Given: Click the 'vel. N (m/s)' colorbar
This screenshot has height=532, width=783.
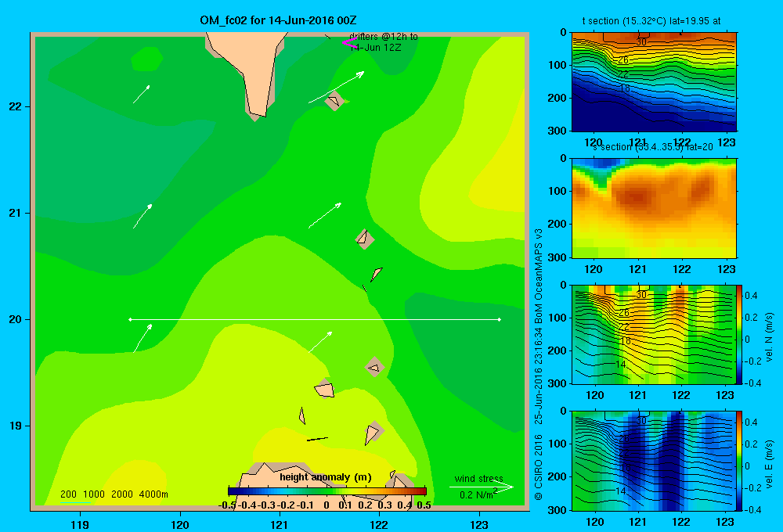Looking at the screenshot, I should pos(740,334).
